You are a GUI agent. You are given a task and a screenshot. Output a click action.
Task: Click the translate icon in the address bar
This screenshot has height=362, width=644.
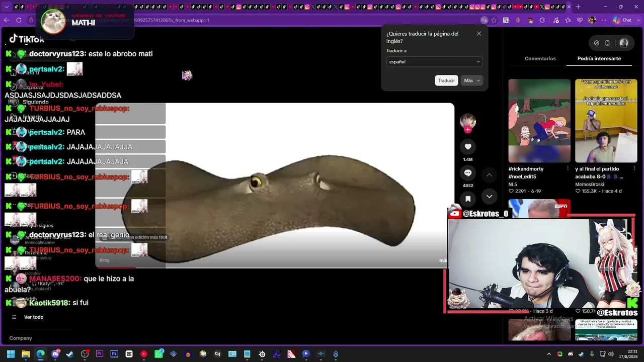(484, 20)
